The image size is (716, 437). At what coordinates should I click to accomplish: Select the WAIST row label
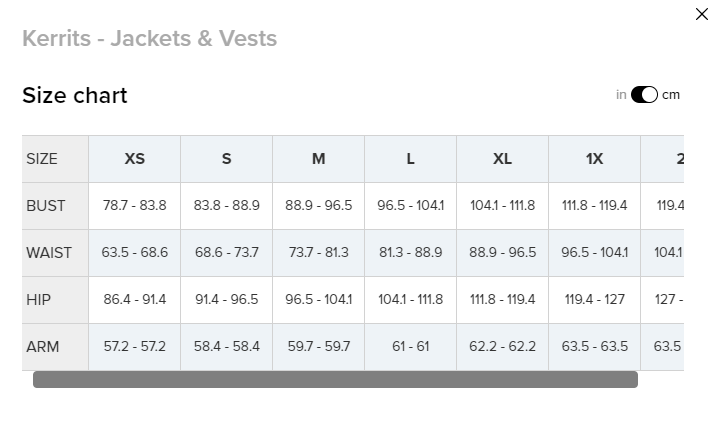pos(49,253)
